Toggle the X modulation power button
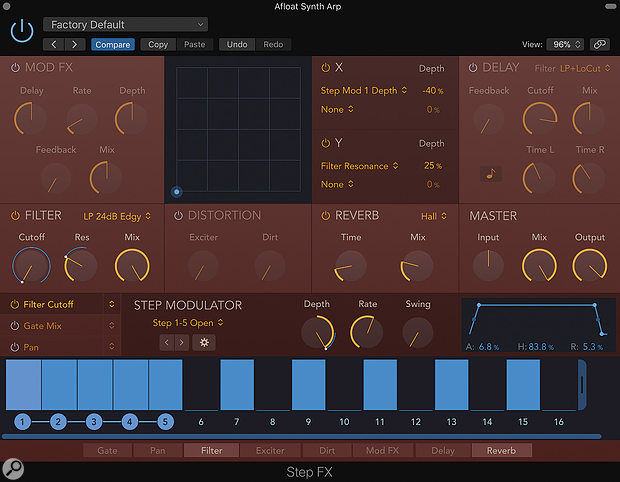620x482 pixels. point(325,68)
